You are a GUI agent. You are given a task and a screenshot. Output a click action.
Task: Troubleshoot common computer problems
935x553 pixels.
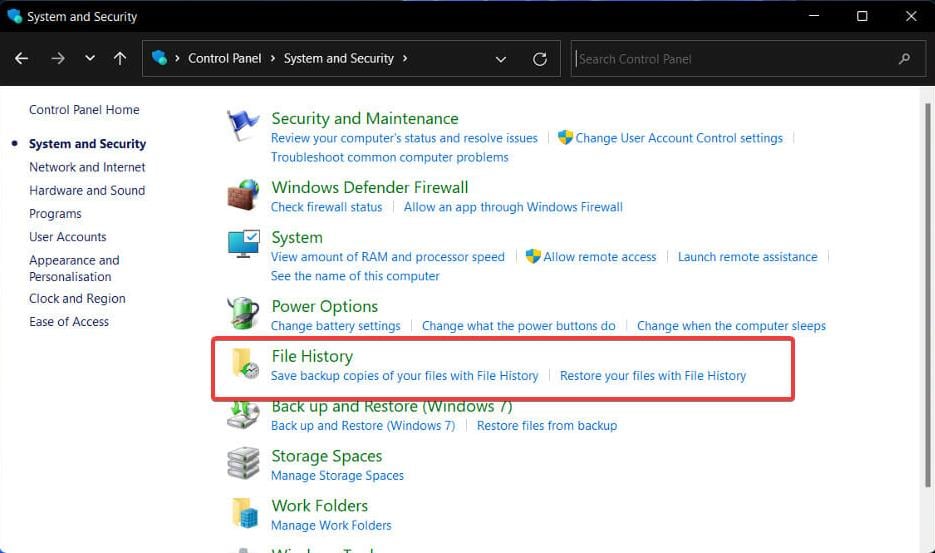pyautogui.click(x=390, y=157)
